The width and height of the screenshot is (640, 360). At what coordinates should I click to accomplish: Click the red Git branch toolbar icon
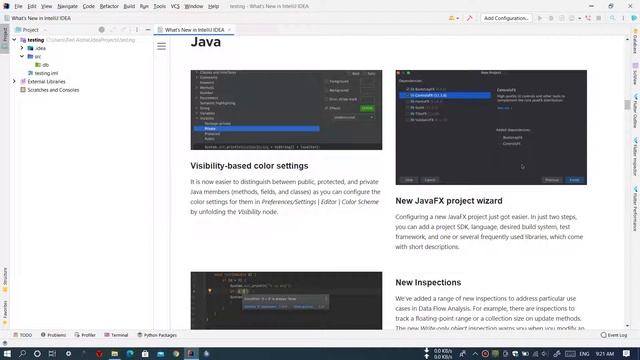point(588,18)
